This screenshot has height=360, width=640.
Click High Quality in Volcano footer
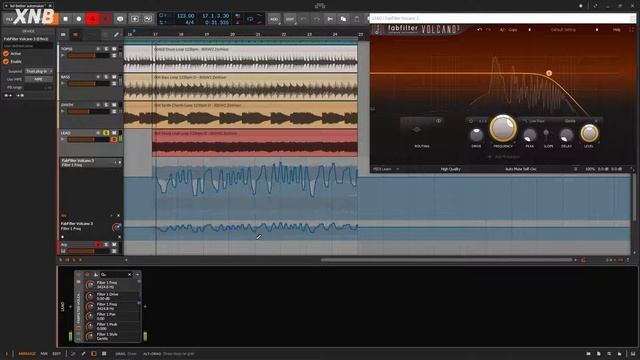pos(451,169)
